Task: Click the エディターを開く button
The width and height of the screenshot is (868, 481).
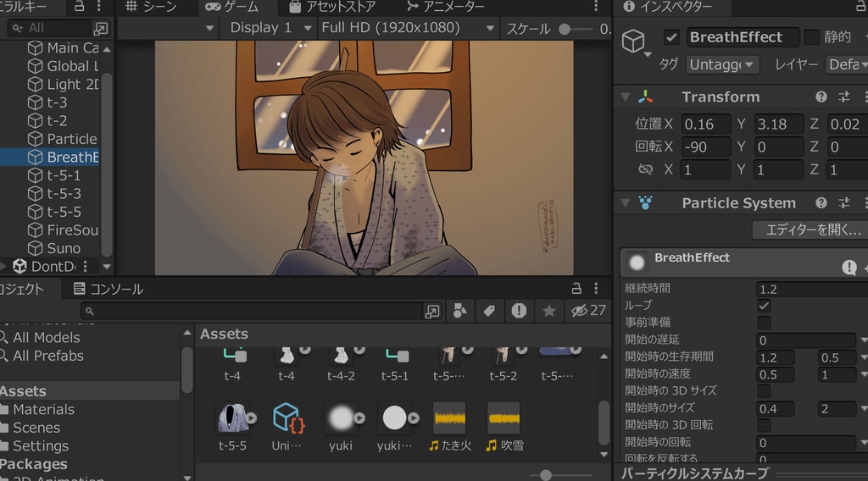Action: click(810, 229)
